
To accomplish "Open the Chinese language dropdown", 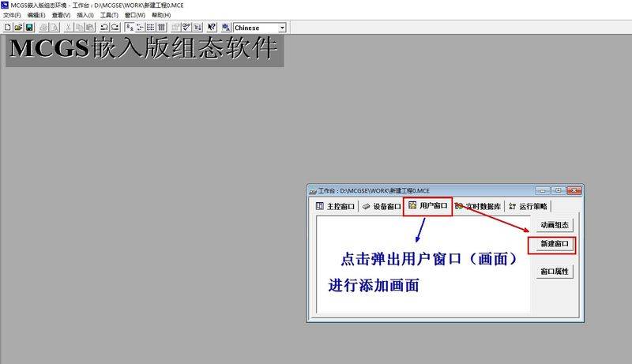I will pyautogui.click(x=282, y=28).
